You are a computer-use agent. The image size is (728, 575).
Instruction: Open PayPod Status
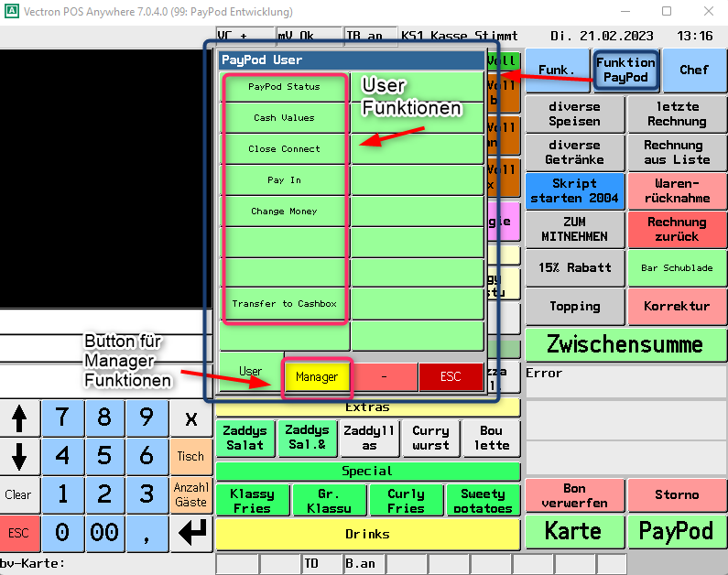click(x=284, y=87)
